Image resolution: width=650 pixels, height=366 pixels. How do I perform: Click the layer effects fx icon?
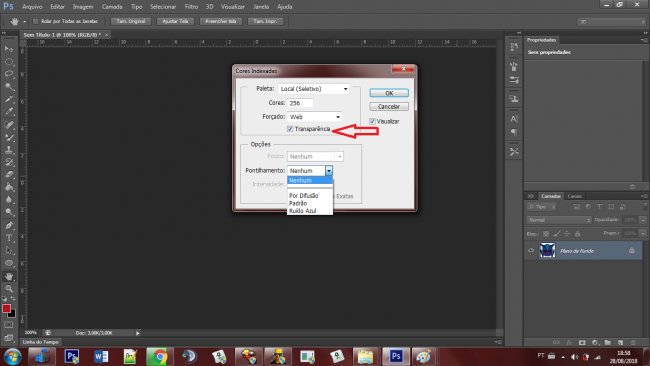click(569, 343)
